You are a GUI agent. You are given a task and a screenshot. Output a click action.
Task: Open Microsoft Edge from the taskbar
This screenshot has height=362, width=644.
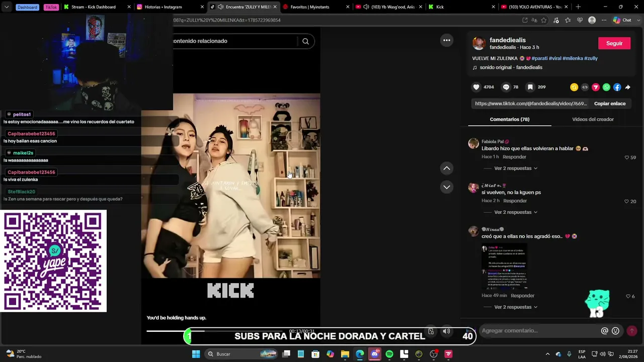point(360,354)
